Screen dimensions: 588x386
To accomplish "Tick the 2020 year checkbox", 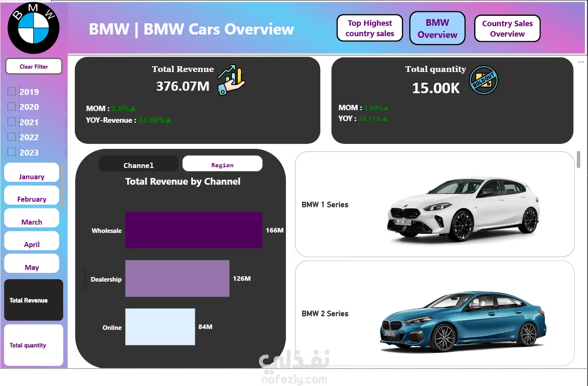I will (12, 106).
